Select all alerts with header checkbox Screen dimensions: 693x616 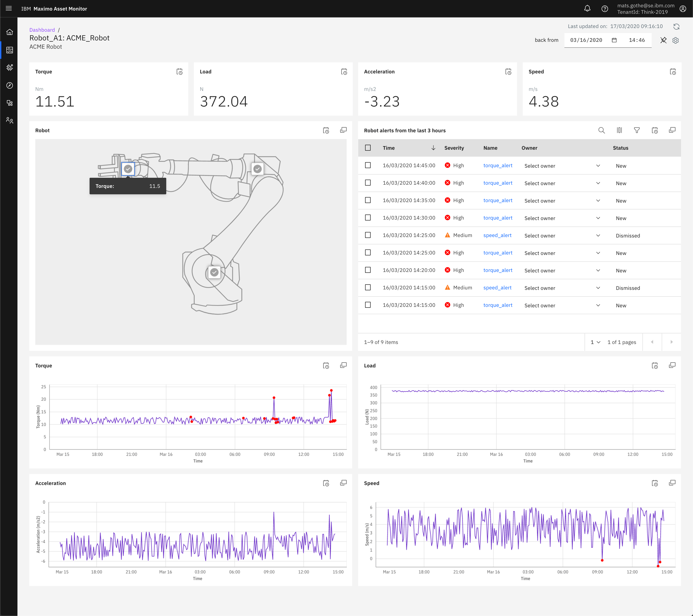coord(368,147)
